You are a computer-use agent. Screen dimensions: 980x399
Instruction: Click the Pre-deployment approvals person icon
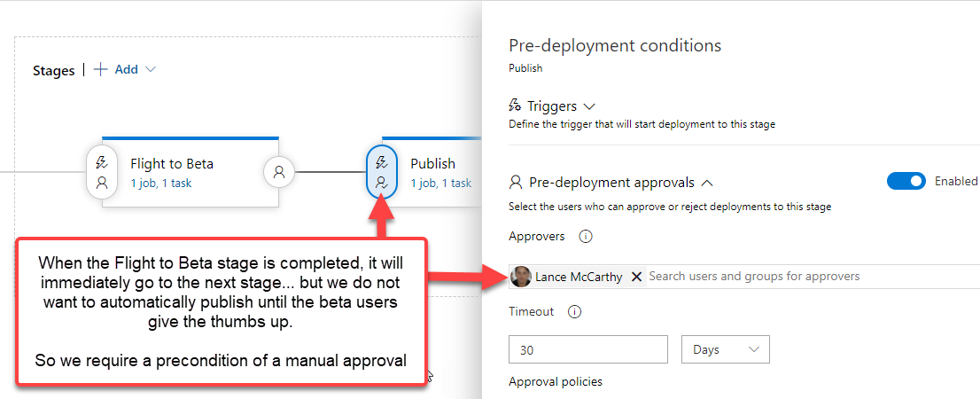pyautogui.click(x=516, y=183)
